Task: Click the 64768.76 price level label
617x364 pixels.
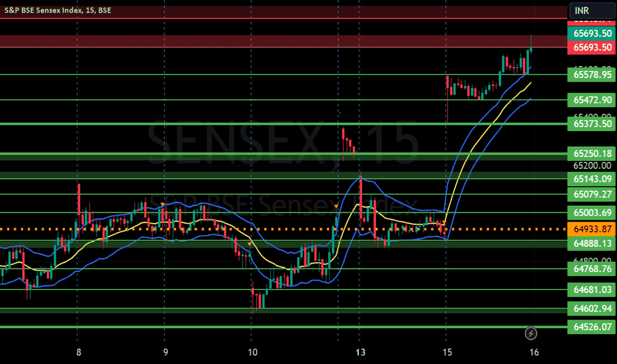Action: point(591,269)
